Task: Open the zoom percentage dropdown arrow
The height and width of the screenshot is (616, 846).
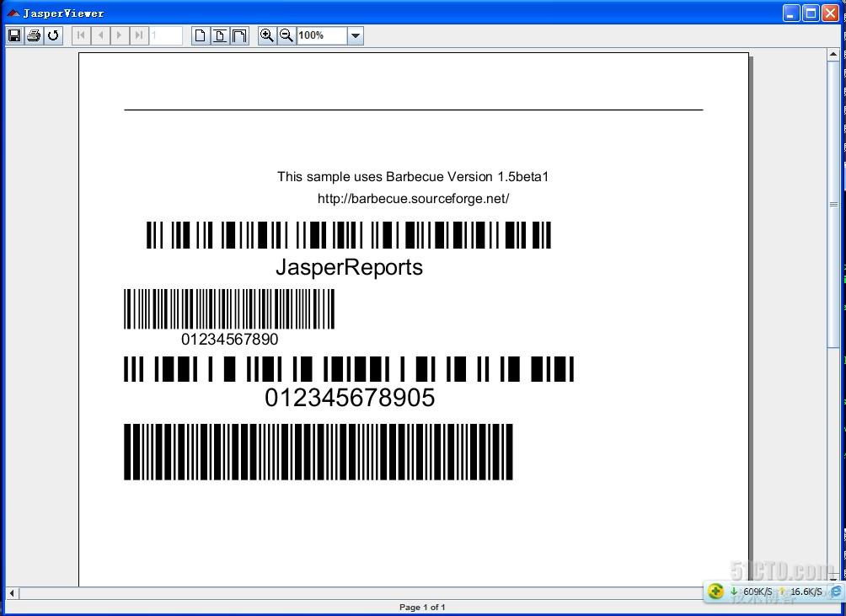Action: [x=355, y=35]
